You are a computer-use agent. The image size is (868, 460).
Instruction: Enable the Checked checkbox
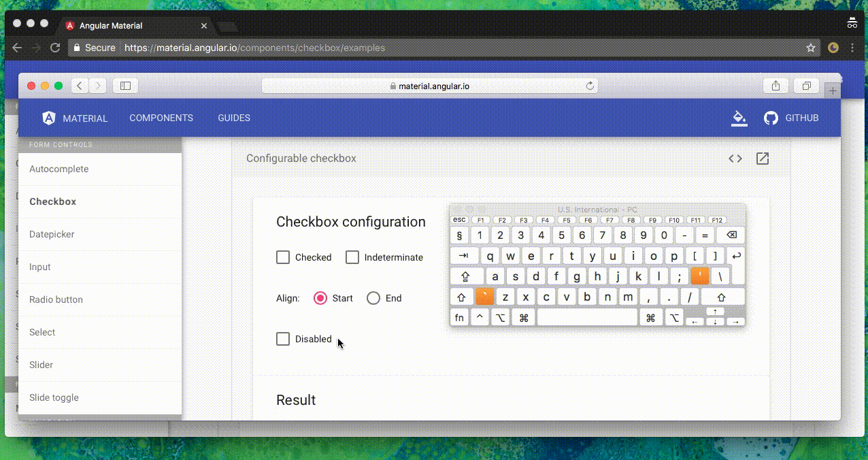(283, 257)
